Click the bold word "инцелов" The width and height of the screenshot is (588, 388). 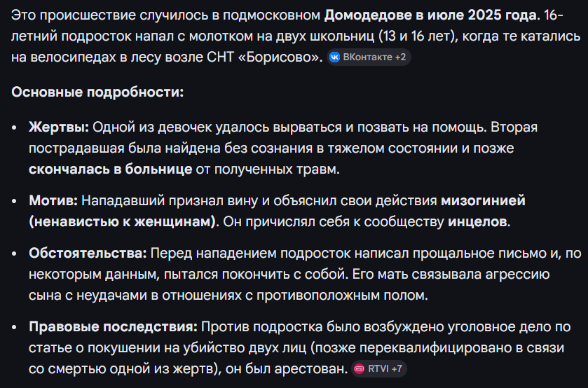(479, 222)
